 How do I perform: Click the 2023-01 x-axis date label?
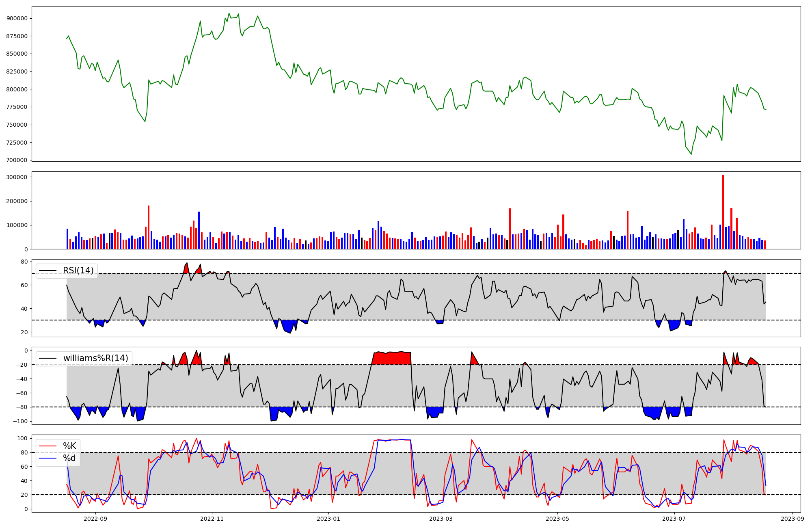(x=328, y=519)
